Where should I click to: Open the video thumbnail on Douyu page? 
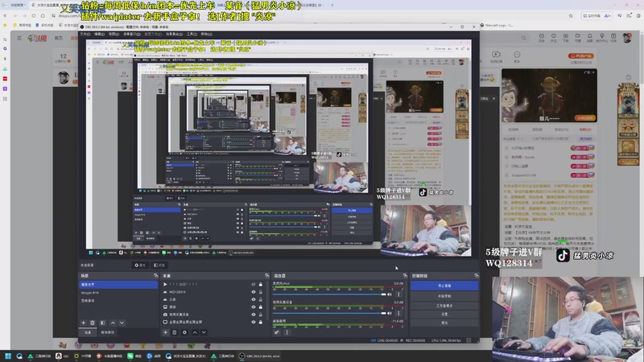pyautogui.click(x=549, y=95)
